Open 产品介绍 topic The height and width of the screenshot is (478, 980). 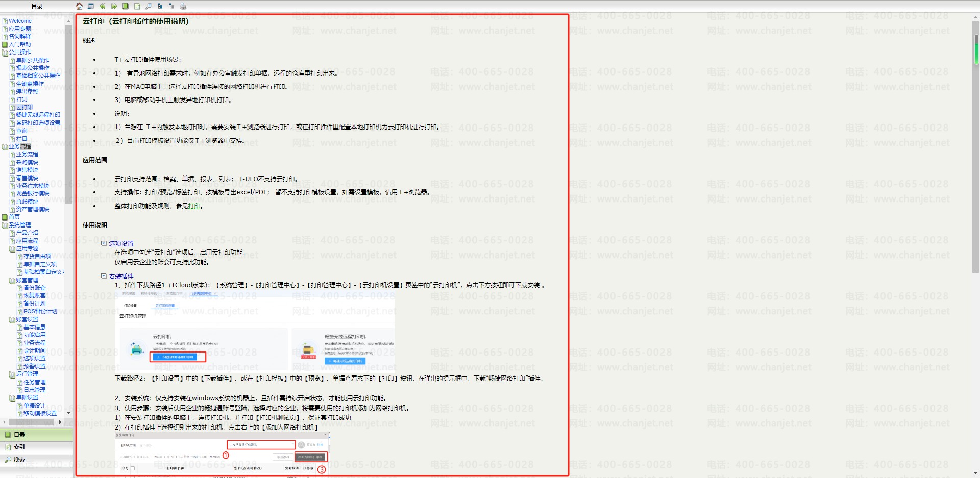click(27, 233)
